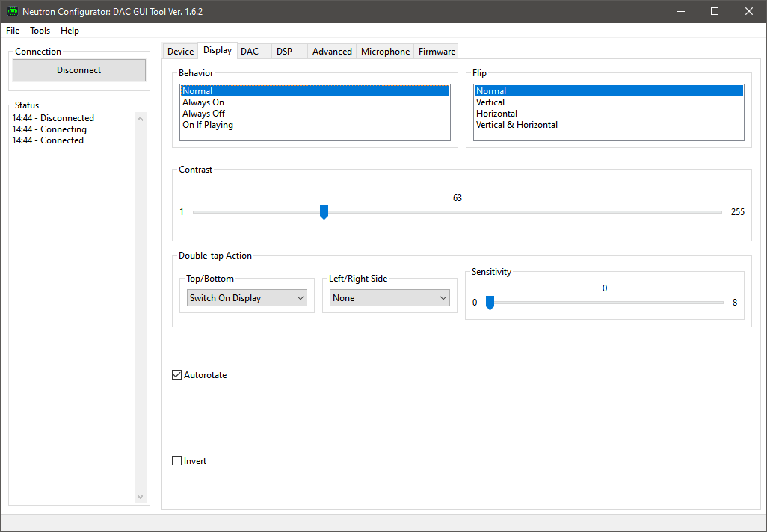Enable the Invert checkbox
The width and height of the screenshot is (767, 532).
(177, 461)
